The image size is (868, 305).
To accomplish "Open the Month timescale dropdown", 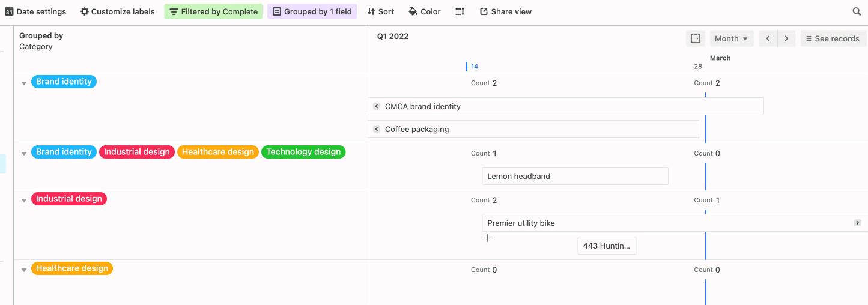I will [x=731, y=38].
